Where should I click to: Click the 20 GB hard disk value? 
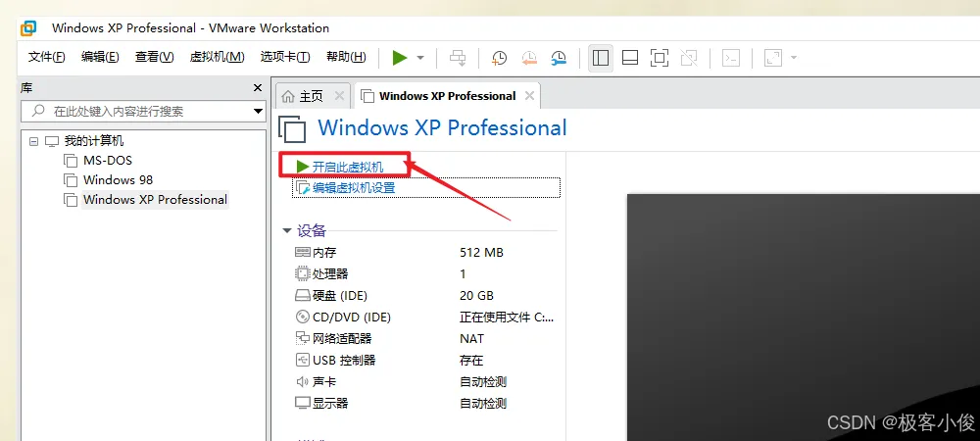(476, 295)
